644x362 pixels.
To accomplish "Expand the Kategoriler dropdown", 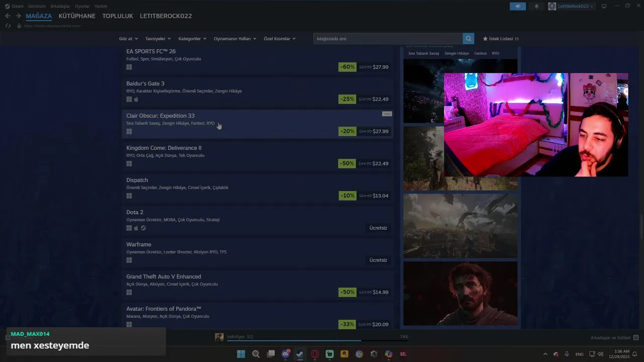I will (x=192, y=39).
